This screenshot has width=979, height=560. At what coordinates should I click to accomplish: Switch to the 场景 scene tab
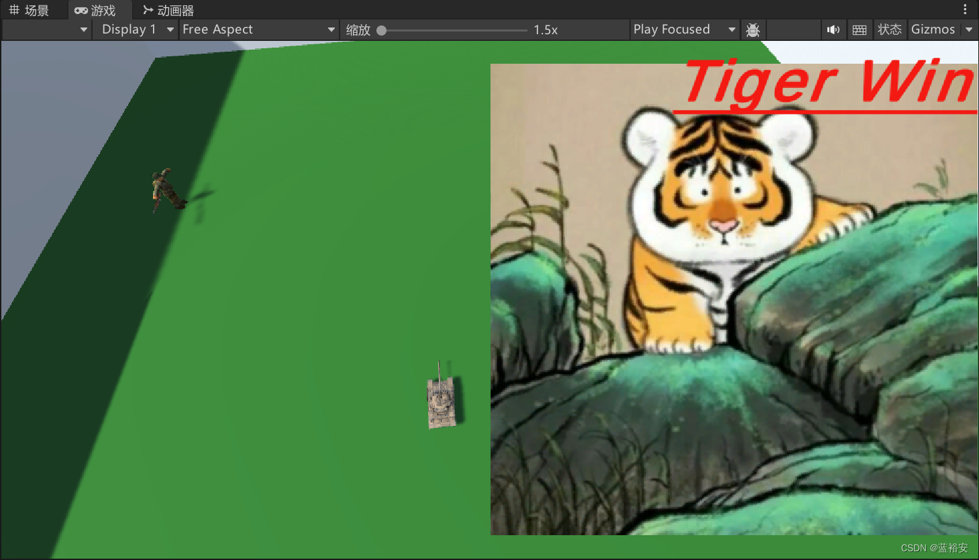coord(29,10)
